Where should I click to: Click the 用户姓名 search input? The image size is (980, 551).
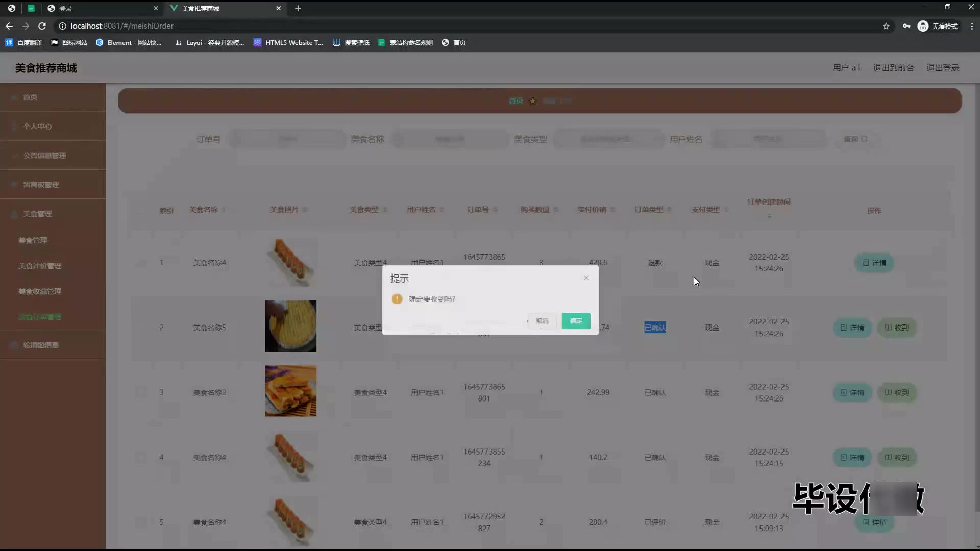pyautogui.click(x=768, y=139)
